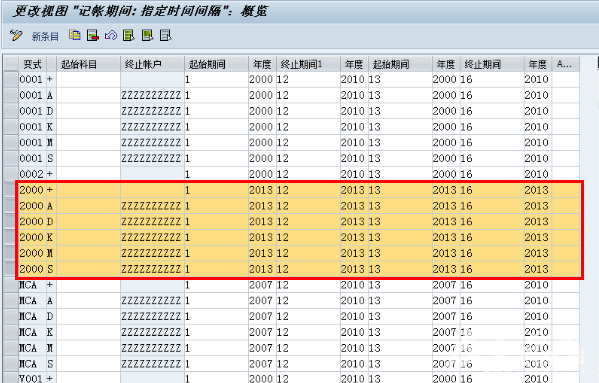Toggle the row selector for 2000 S
Viewport: 599px width, 383px height.
(x=11, y=269)
